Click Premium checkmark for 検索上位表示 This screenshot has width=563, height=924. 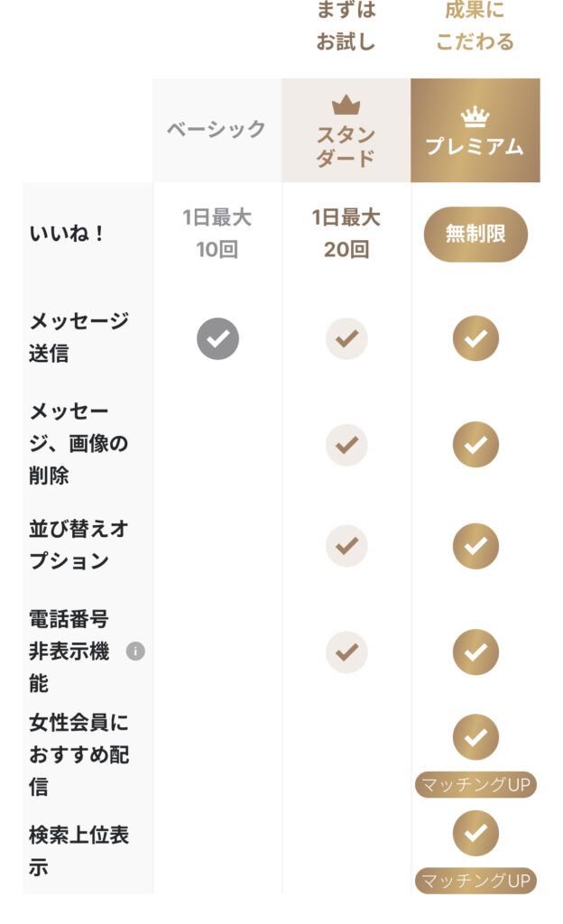click(475, 833)
